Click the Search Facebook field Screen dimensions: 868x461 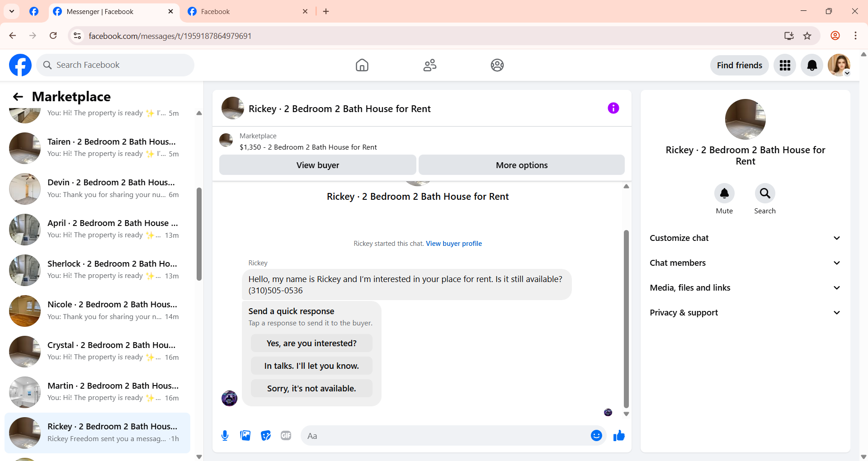click(115, 65)
